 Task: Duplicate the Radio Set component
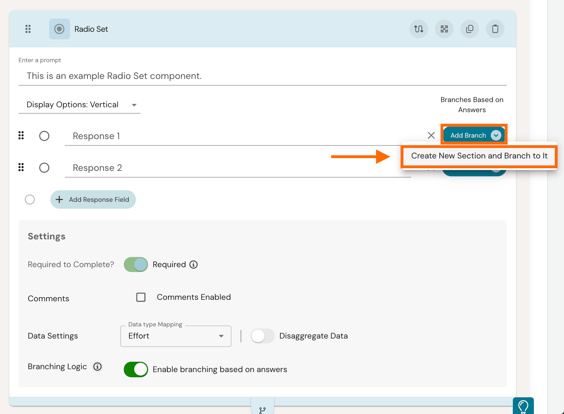coord(470,29)
